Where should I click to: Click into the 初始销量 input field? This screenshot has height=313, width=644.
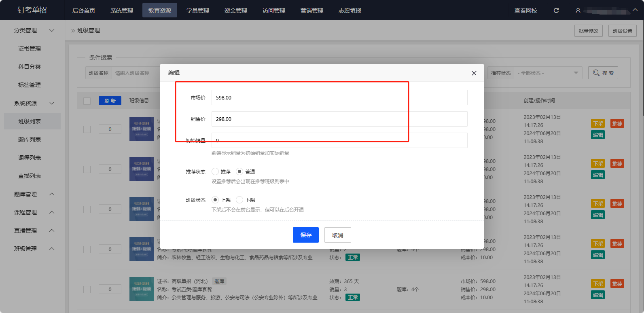tap(339, 140)
